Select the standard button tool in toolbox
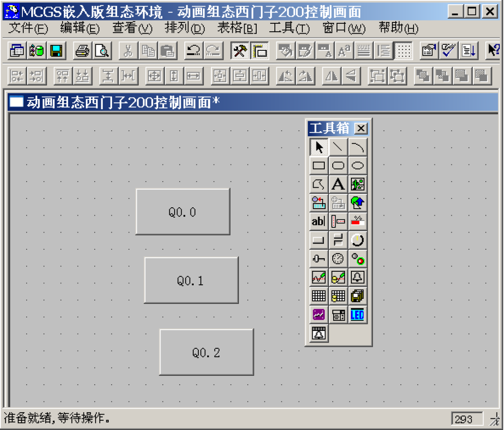This screenshot has width=504, height=430. [x=319, y=240]
